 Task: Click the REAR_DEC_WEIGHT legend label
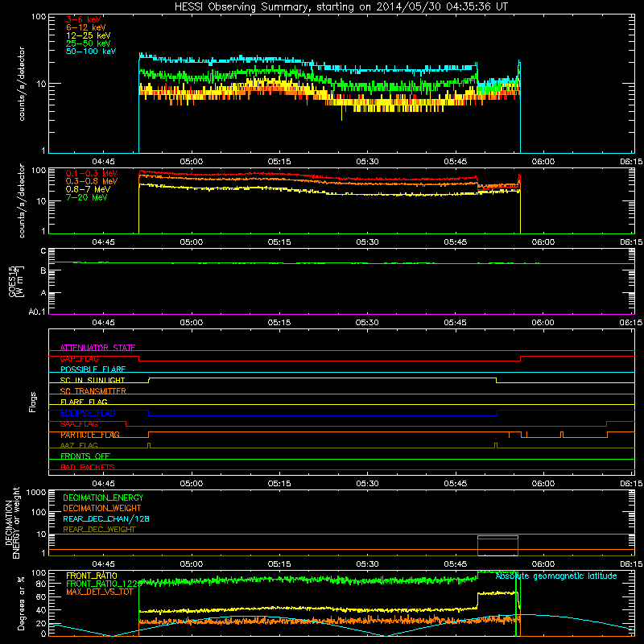(x=99, y=530)
